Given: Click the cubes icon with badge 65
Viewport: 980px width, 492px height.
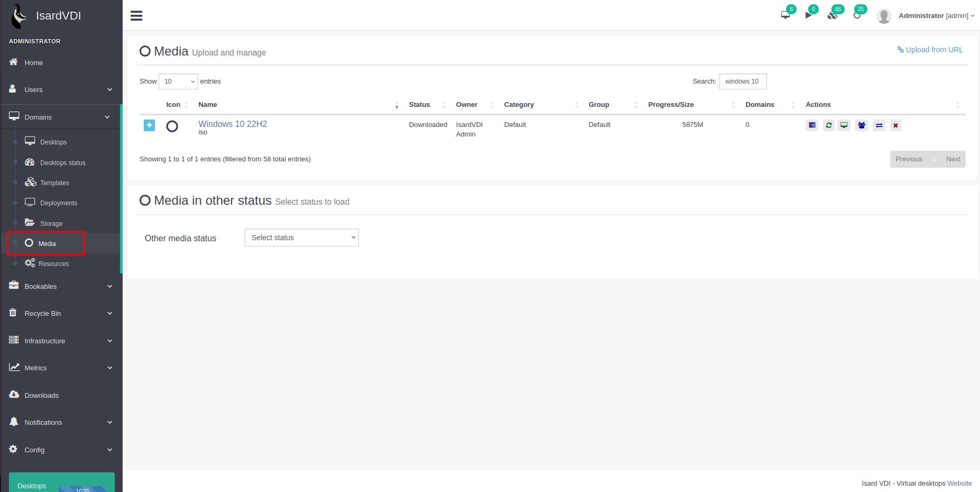Looking at the screenshot, I should [x=833, y=15].
